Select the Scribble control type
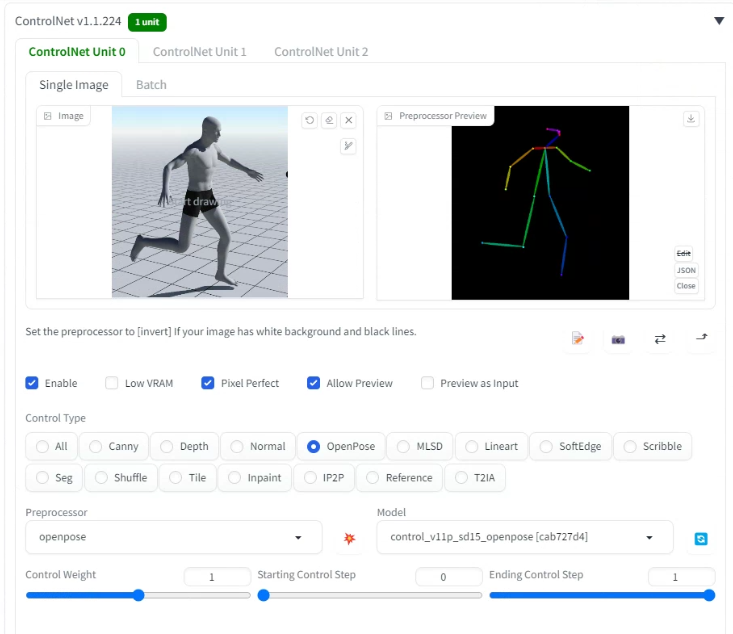Image resolution: width=733 pixels, height=634 pixels. (x=653, y=447)
